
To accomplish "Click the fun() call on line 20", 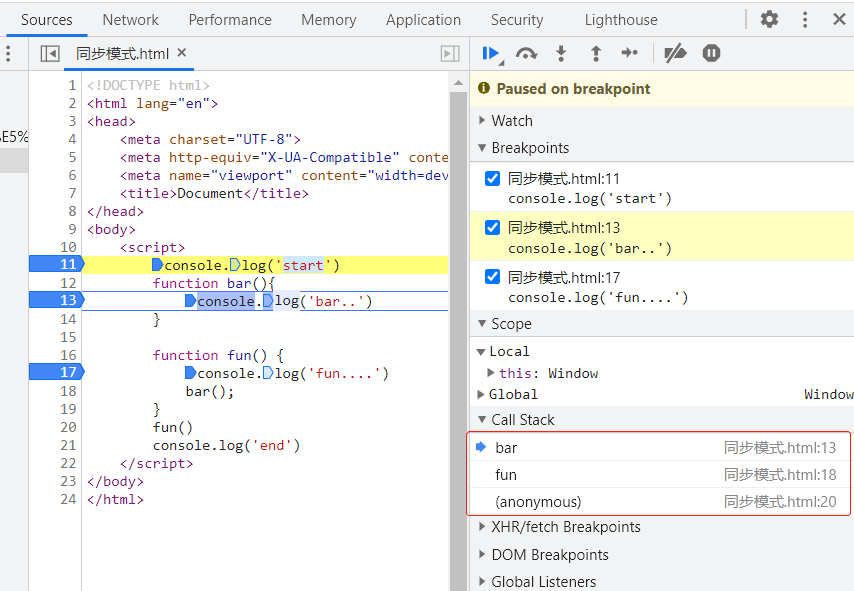I will pyautogui.click(x=173, y=427).
